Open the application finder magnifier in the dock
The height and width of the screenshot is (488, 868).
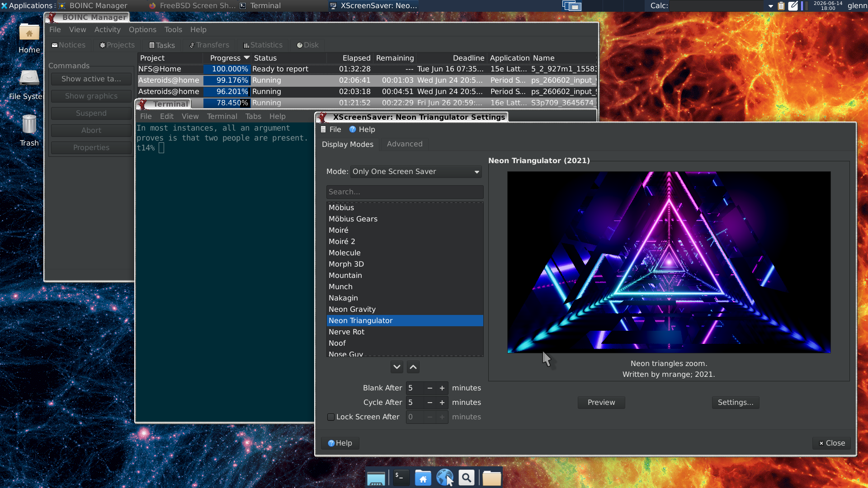(467, 478)
